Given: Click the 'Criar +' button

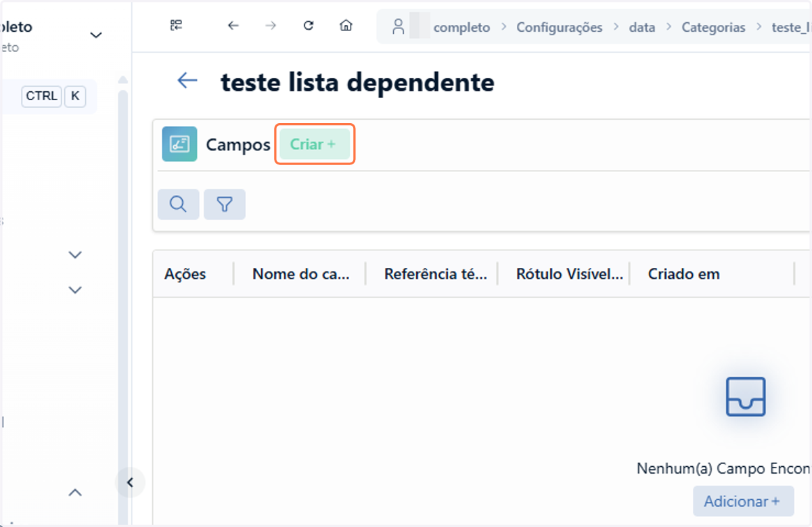Looking at the screenshot, I should 315,144.
